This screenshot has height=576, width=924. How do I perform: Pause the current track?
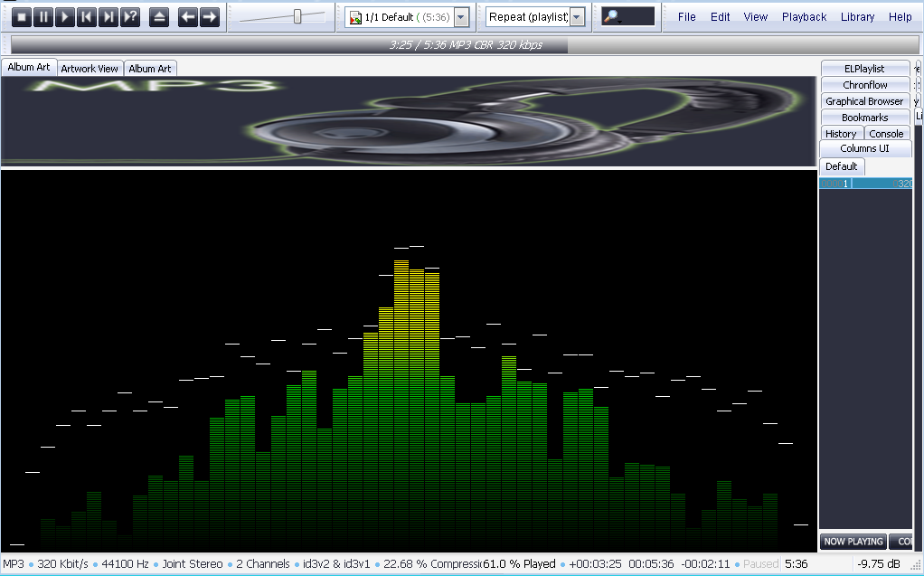pyautogui.click(x=43, y=17)
